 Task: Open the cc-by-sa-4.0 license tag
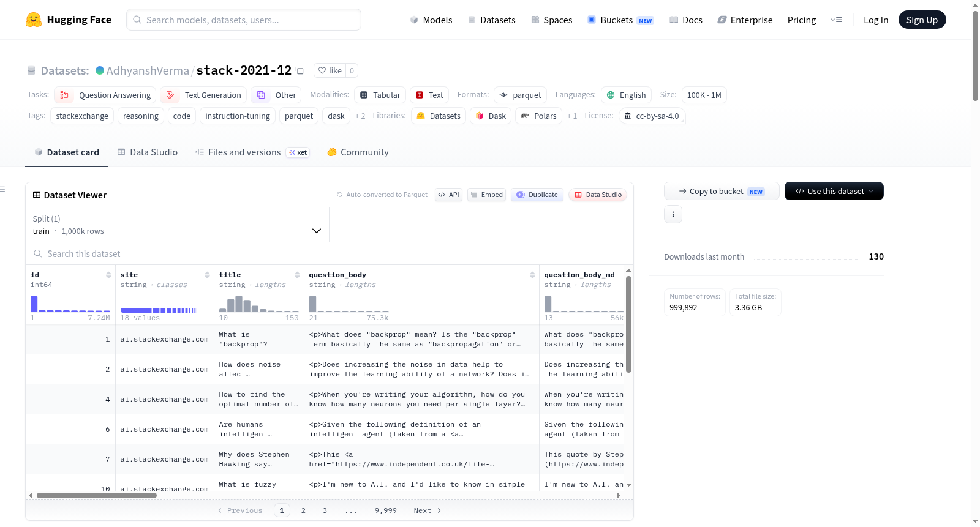[652, 116]
